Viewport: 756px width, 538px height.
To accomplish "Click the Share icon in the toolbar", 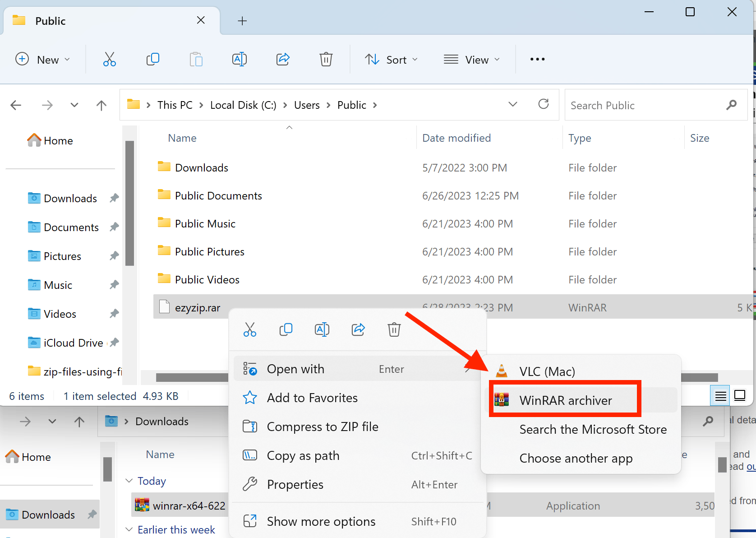I will (x=283, y=59).
